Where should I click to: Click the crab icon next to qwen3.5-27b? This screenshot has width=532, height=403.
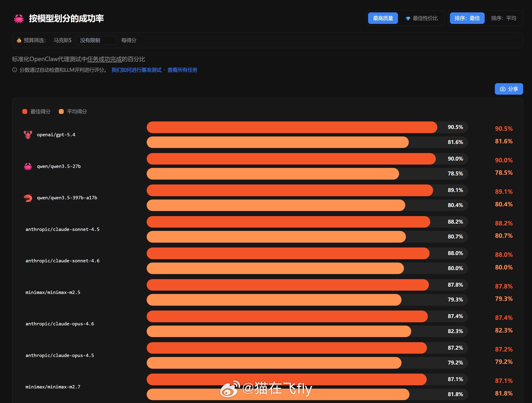pyautogui.click(x=28, y=166)
